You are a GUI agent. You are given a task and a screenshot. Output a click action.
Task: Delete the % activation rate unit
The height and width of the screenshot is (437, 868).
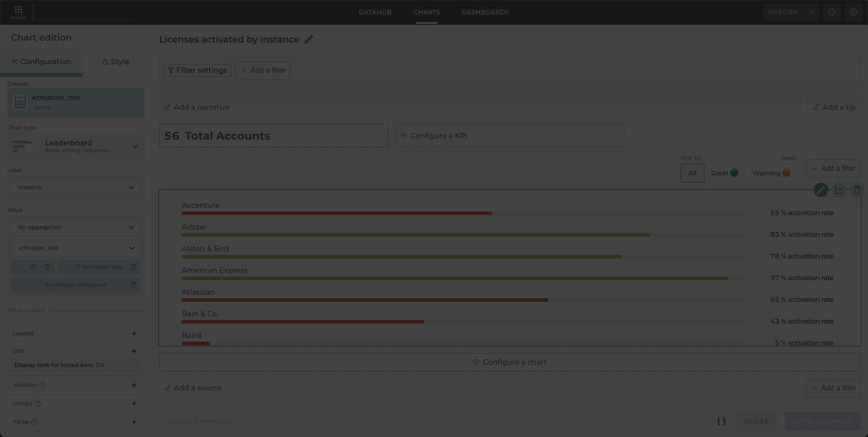coord(133,267)
